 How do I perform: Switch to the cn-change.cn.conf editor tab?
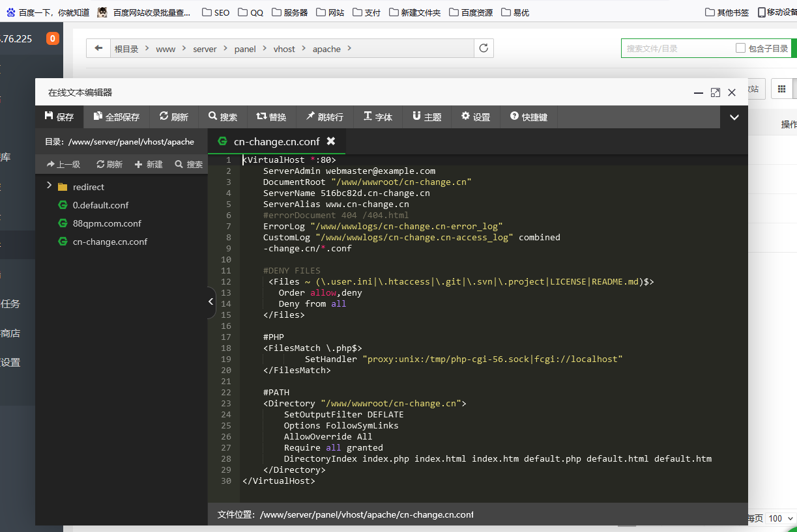pyautogui.click(x=277, y=141)
